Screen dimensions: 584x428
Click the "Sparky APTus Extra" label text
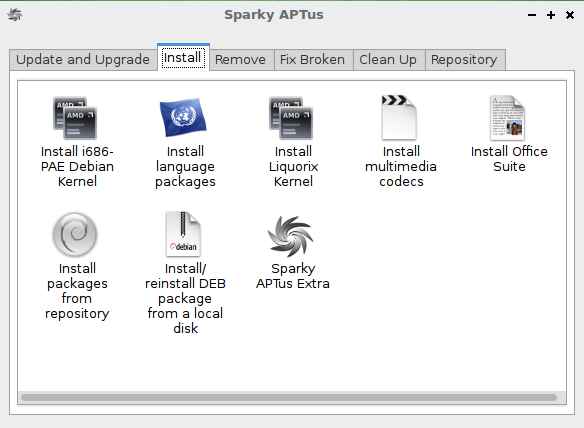coord(293,276)
